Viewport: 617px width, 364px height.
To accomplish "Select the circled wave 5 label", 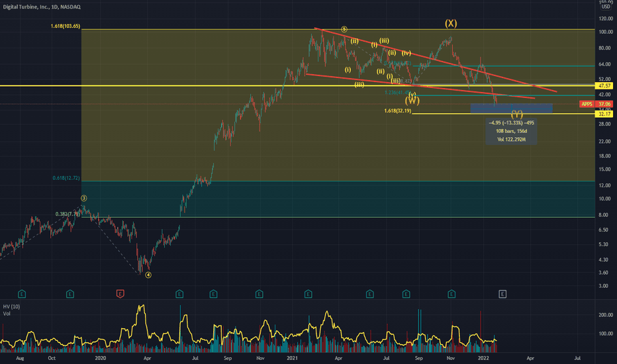I will pos(344,29).
